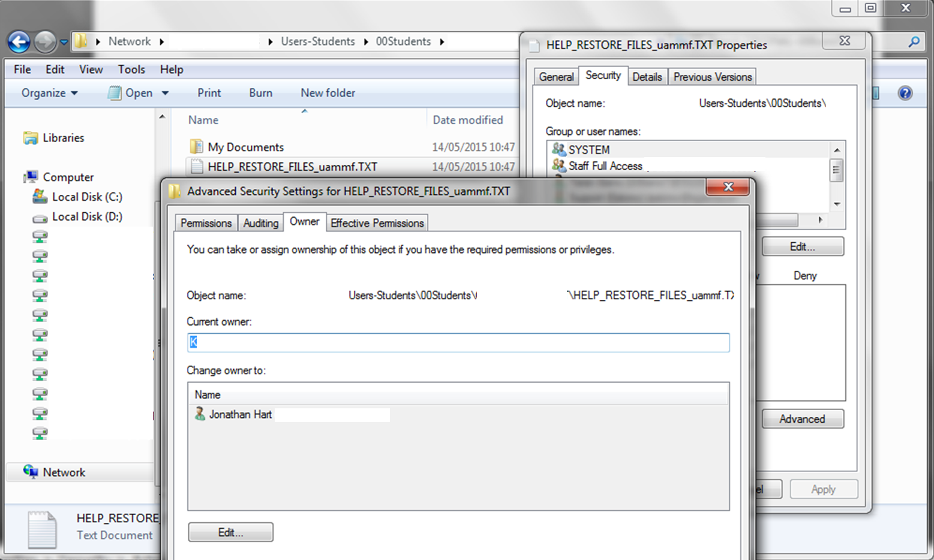Click the first network drive under Local Disk D
The width and height of the screenshot is (934, 560).
pyautogui.click(x=40, y=236)
